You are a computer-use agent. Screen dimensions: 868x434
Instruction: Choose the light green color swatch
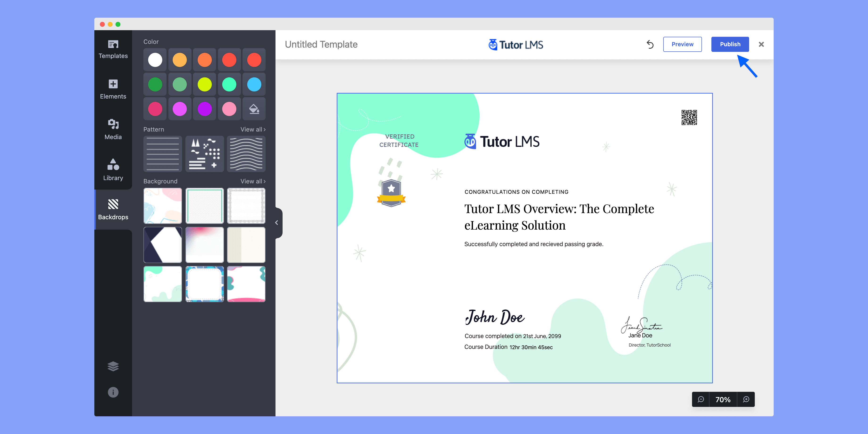(x=179, y=84)
